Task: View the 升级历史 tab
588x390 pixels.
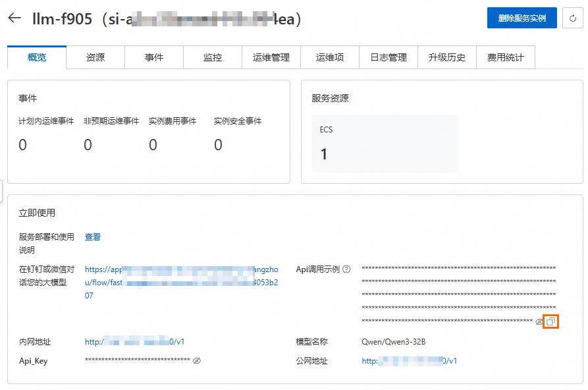Action: (447, 57)
